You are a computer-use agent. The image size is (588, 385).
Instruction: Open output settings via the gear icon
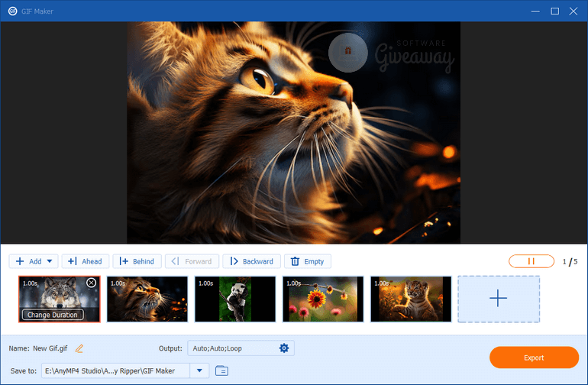click(x=284, y=348)
